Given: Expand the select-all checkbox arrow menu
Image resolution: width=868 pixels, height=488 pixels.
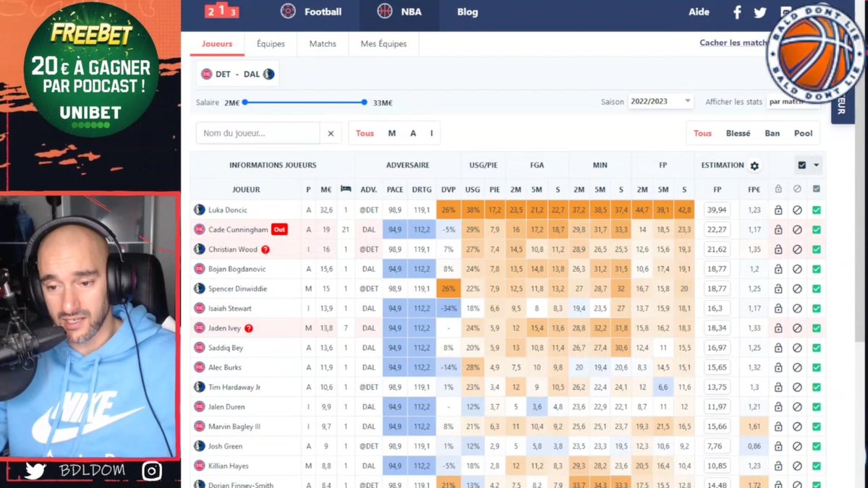Looking at the screenshot, I should point(817,166).
